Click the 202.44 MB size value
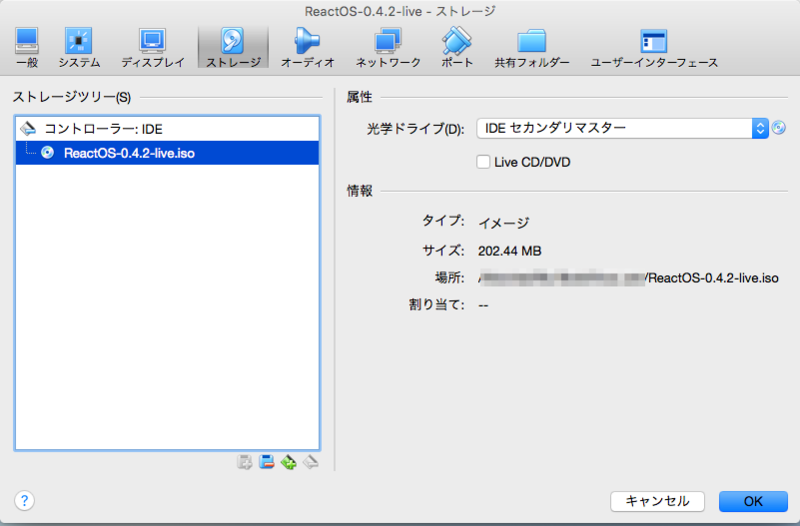Viewport: 800px width, 526px height. [x=509, y=251]
